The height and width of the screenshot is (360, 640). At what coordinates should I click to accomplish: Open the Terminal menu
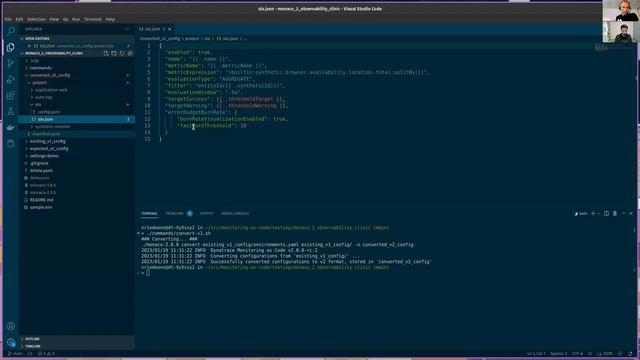(93, 19)
